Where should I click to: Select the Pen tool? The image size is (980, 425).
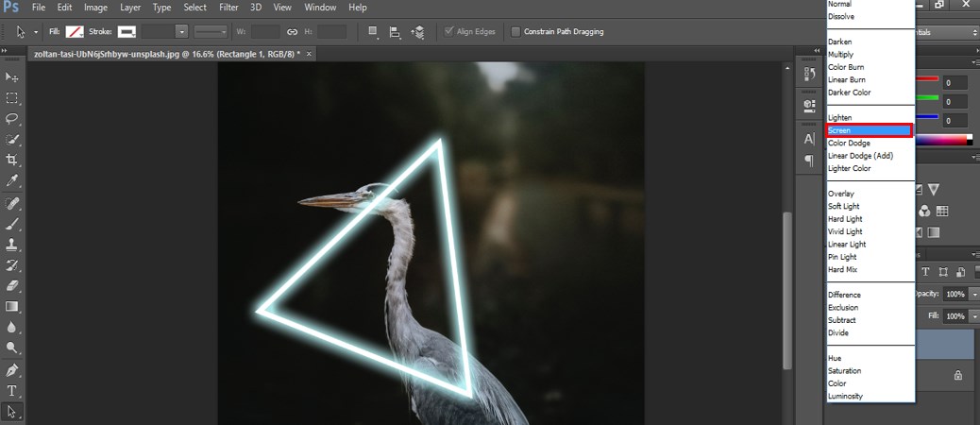pos(11,370)
